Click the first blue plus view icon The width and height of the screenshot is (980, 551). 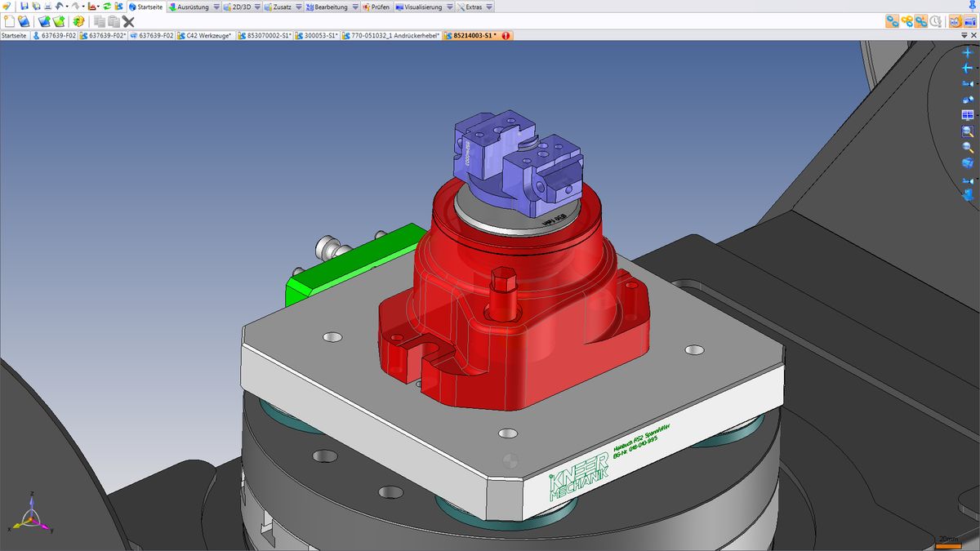[x=968, y=53]
